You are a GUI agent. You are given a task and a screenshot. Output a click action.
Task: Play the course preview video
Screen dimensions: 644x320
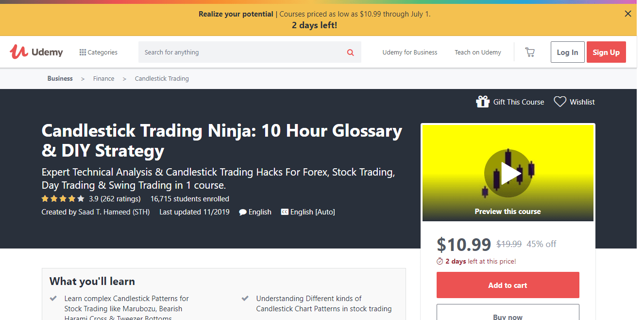click(x=508, y=173)
